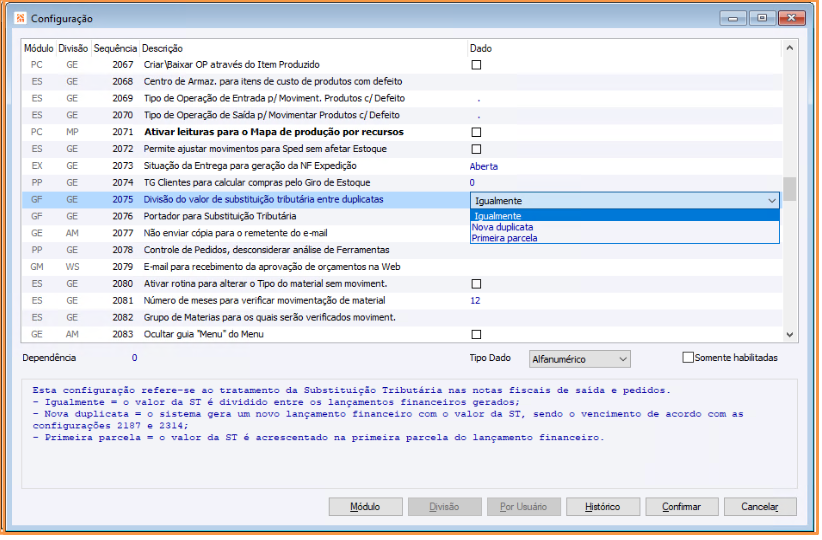Enable Somente habilitadas checkbox
822x540 pixels.
point(689,359)
